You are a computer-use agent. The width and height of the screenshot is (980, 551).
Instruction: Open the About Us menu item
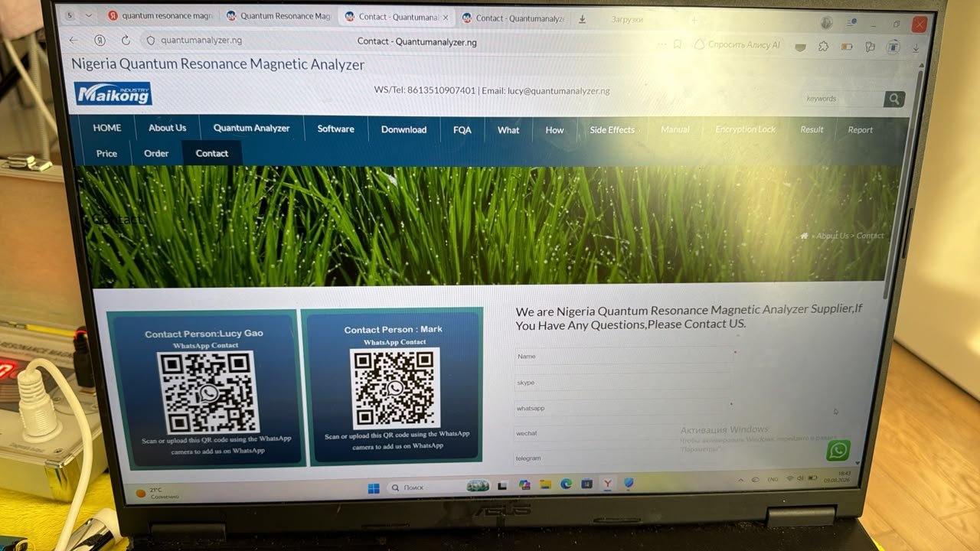click(x=168, y=128)
